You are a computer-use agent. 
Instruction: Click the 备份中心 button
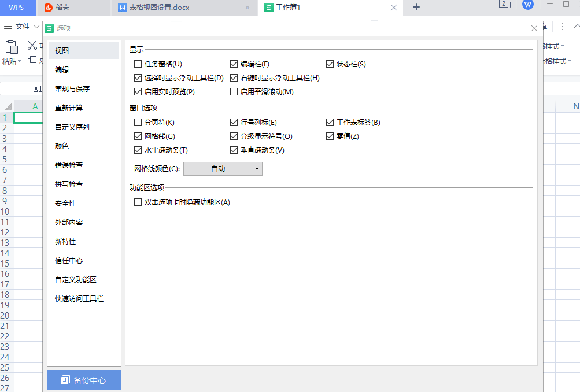point(84,380)
